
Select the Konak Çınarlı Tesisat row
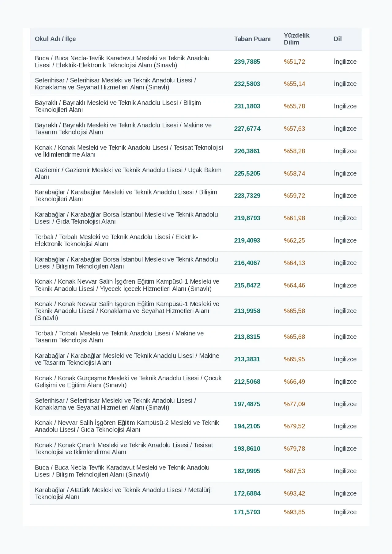click(x=196, y=449)
